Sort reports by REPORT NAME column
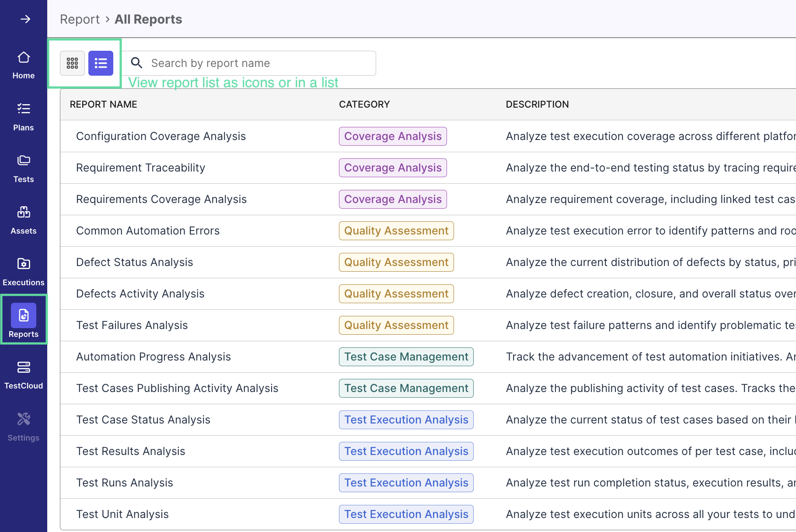The height and width of the screenshot is (532, 796). 103,104
